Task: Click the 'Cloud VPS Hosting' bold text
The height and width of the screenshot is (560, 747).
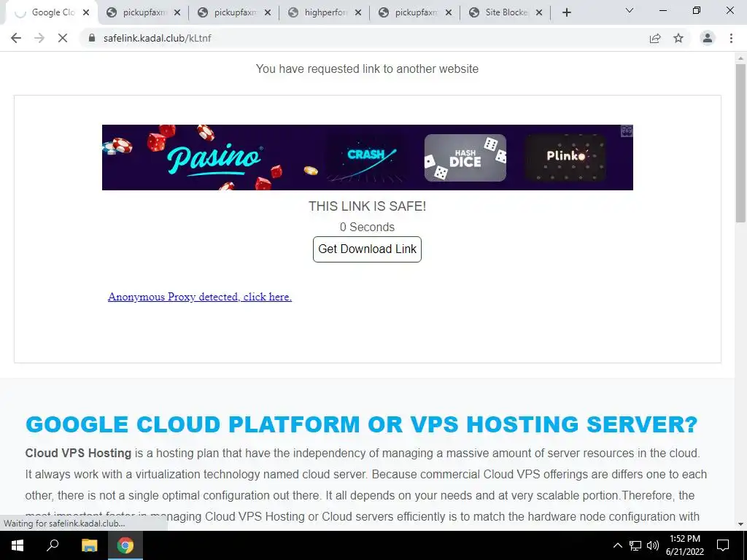Action: (78, 453)
